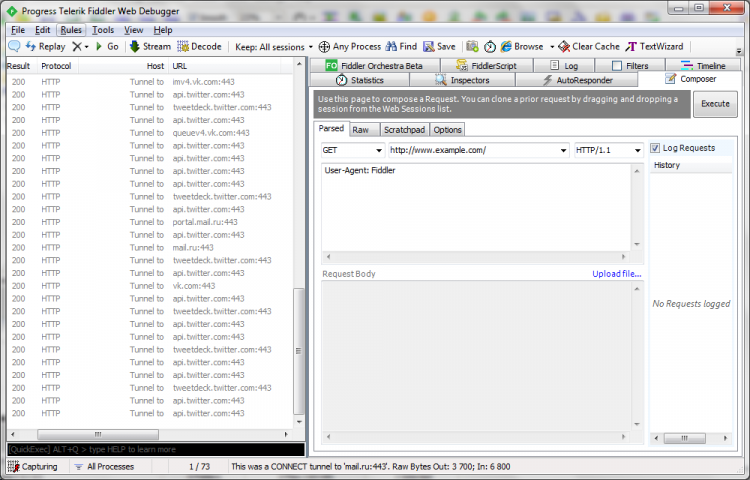The image size is (750, 480).
Task: Select the Composer tab
Action: coord(690,79)
